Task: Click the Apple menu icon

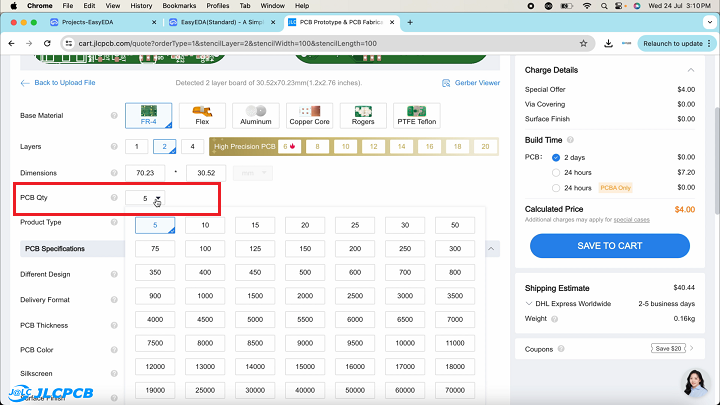Action: coord(14,6)
